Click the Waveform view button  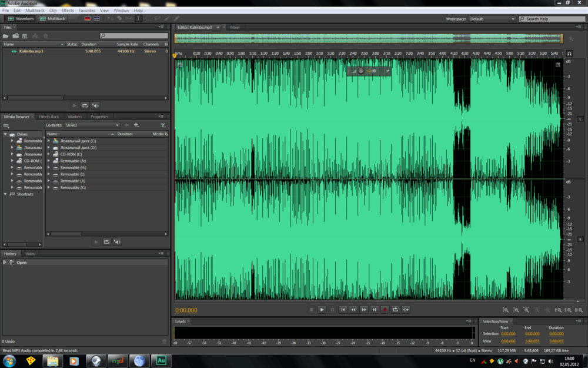pyautogui.click(x=21, y=19)
